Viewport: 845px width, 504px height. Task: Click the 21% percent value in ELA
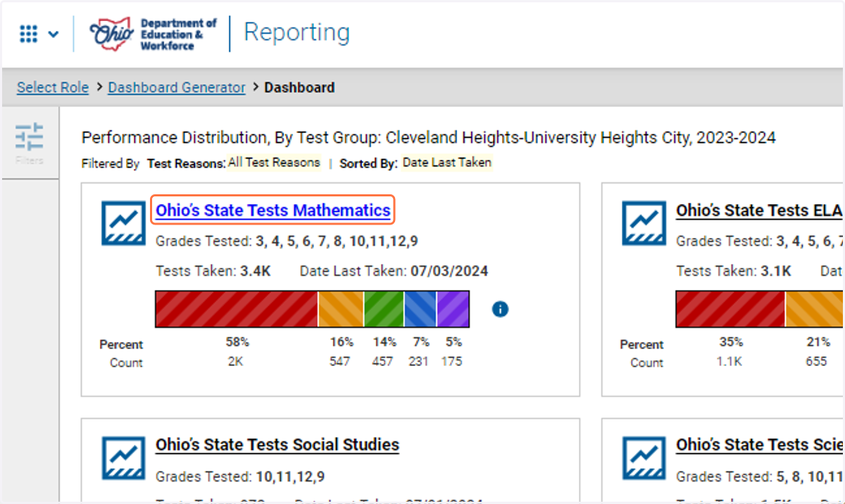coord(818,342)
